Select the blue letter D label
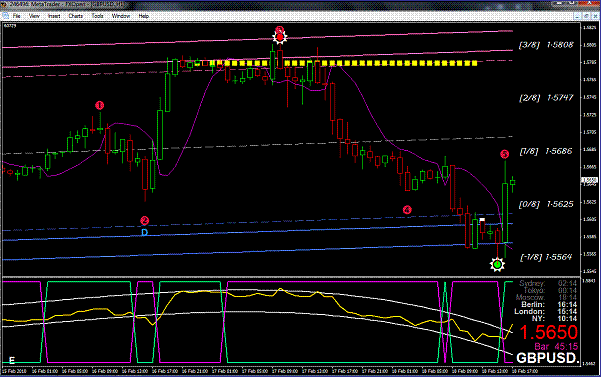The height and width of the screenshot is (381, 602). [144, 232]
